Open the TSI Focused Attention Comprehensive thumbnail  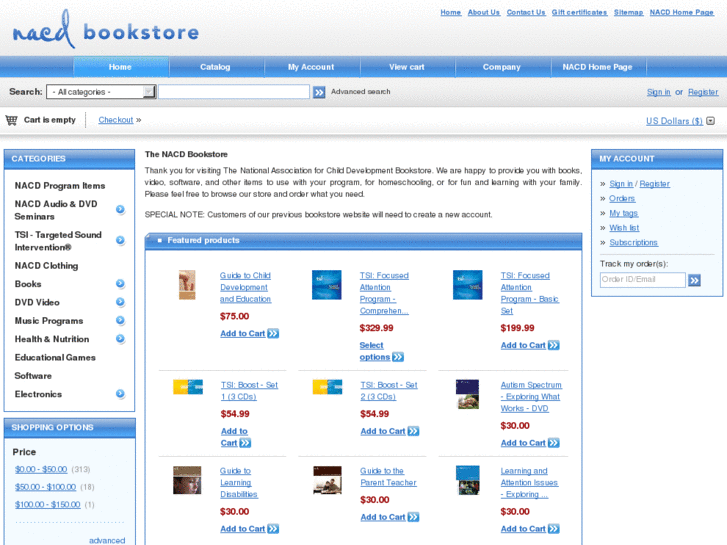(327, 285)
